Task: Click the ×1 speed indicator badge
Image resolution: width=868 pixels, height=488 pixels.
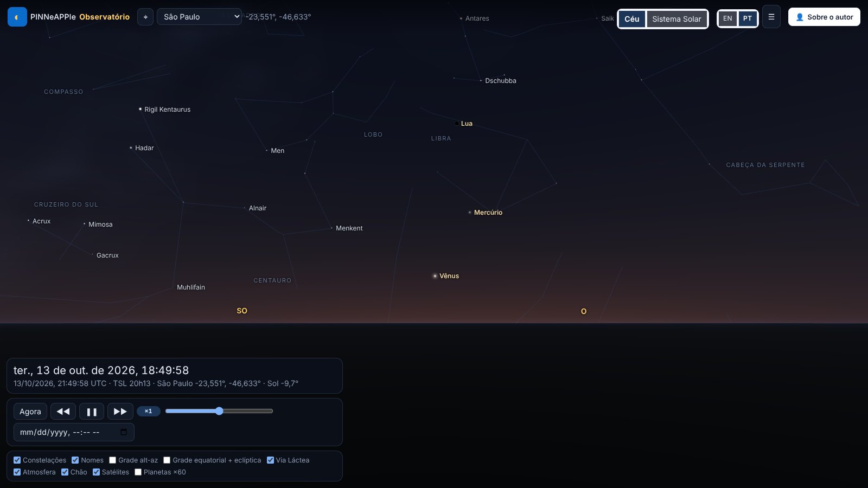Action: coord(148,411)
